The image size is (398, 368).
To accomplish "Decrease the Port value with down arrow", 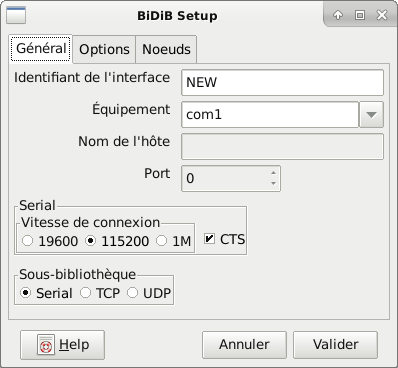I will [274, 183].
